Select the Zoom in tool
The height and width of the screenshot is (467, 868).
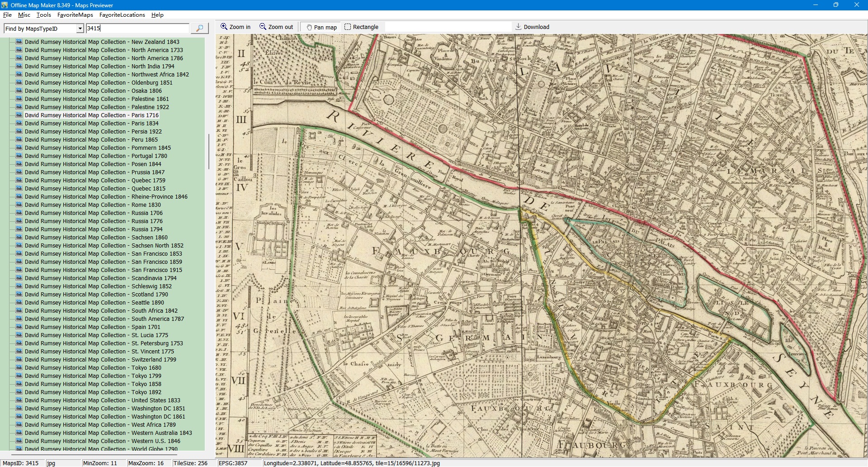pos(235,27)
